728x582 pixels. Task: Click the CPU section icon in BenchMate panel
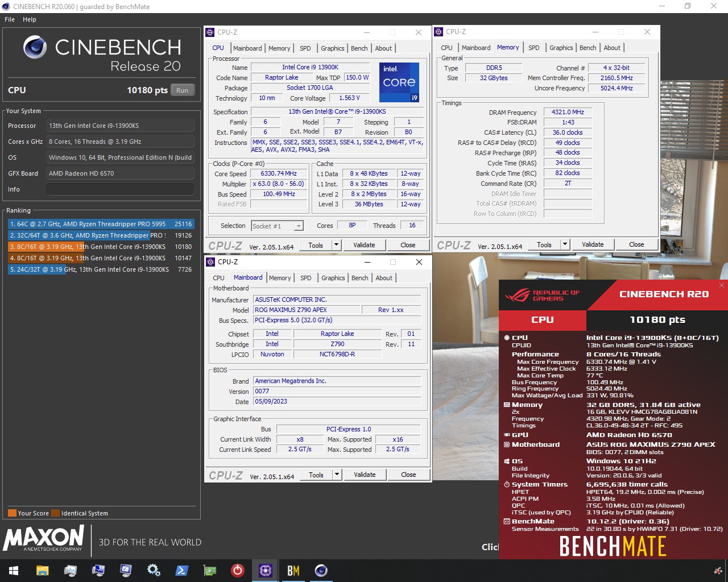[x=506, y=338]
